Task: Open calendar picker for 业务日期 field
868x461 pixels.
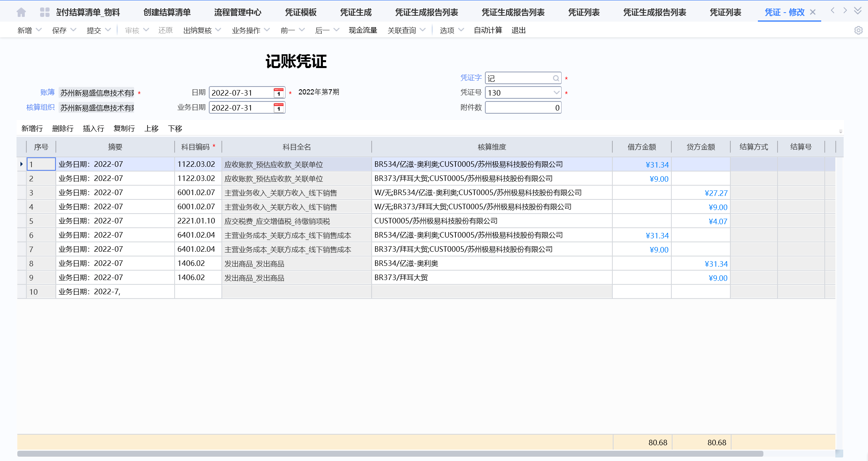Action: 278,108
